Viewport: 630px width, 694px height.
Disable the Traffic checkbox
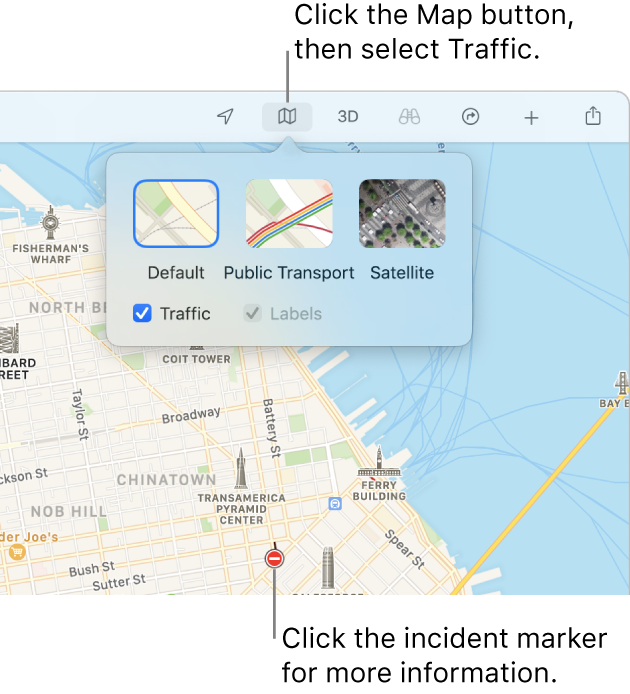(x=142, y=313)
